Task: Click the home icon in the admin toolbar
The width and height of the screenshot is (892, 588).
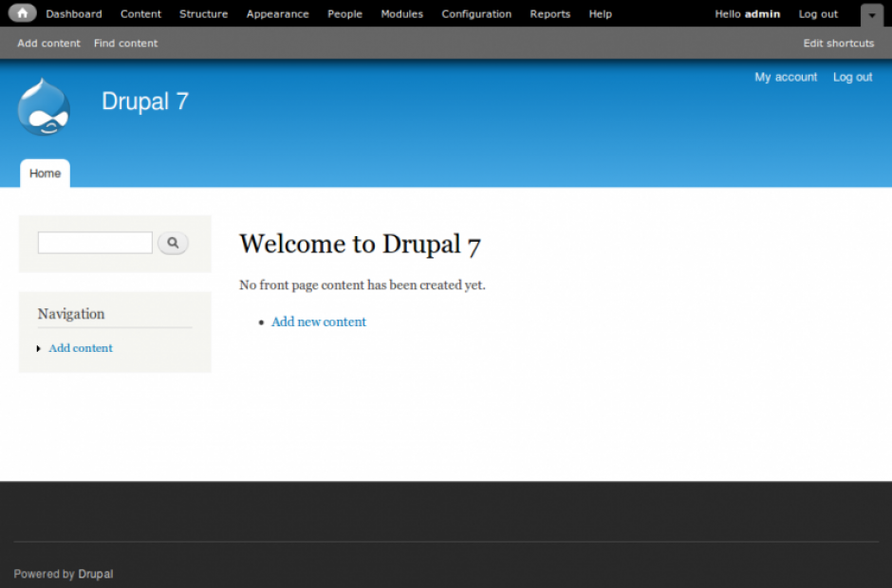Action: pyautogui.click(x=21, y=13)
